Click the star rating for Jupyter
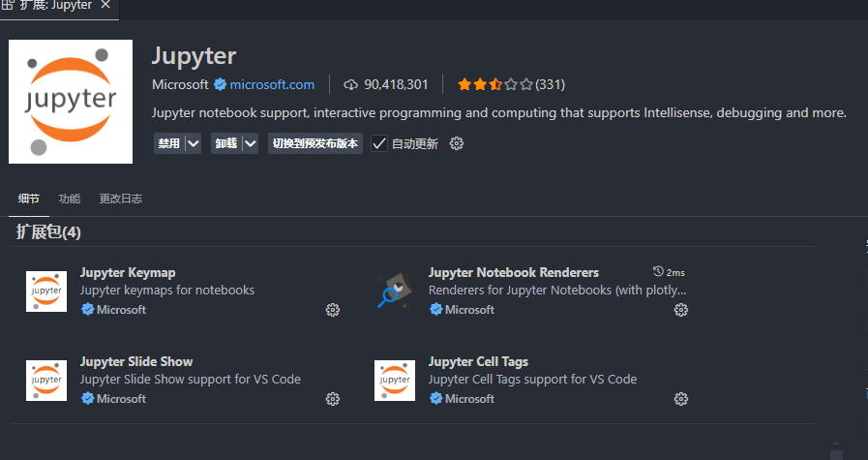Image resolution: width=868 pixels, height=460 pixels. 494,85
